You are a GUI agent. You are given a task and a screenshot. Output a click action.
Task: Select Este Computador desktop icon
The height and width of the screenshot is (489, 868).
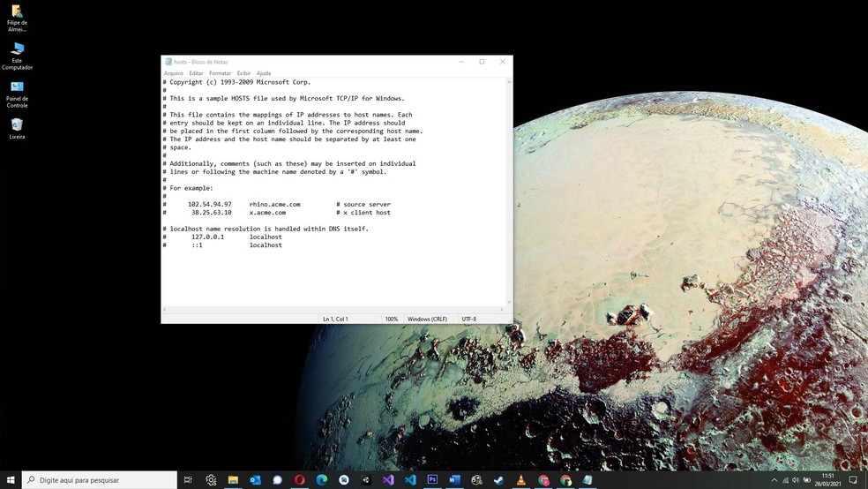(17, 56)
